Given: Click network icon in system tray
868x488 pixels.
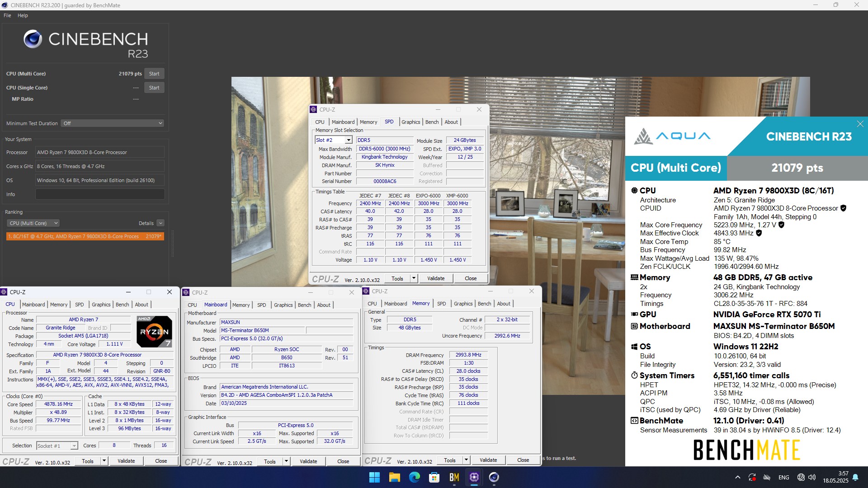Looking at the screenshot, I should pyautogui.click(x=801, y=477).
